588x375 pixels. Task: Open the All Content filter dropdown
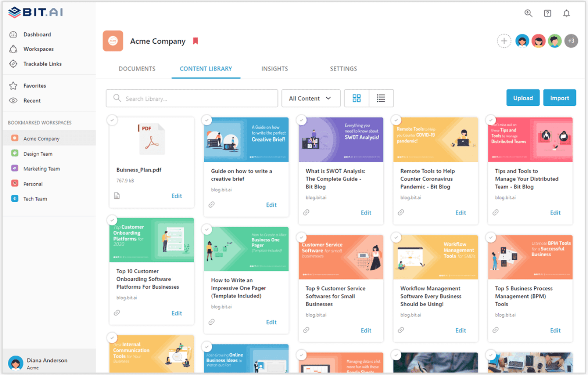[311, 98]
